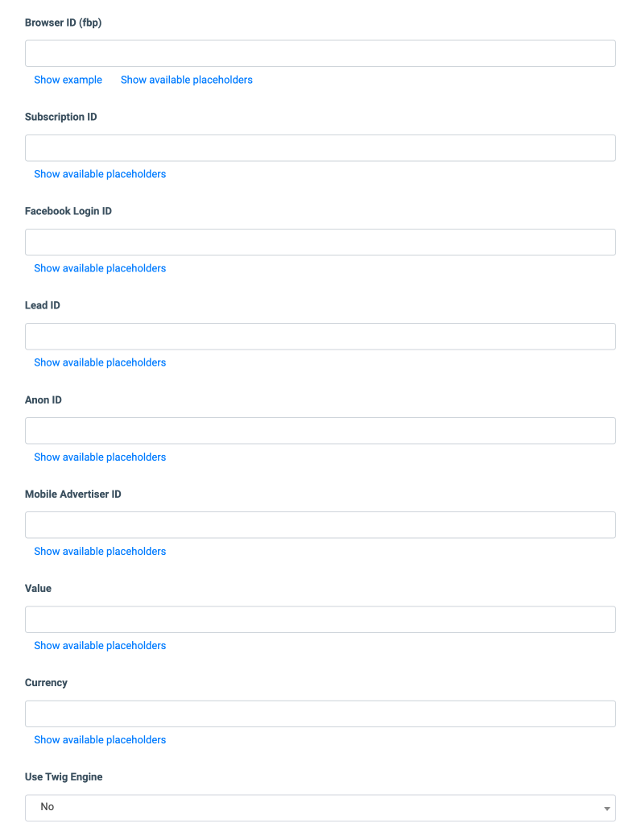The image size is (637, 840).
Task: Focus the Subscription ID text field
Action: click(321, 148)
